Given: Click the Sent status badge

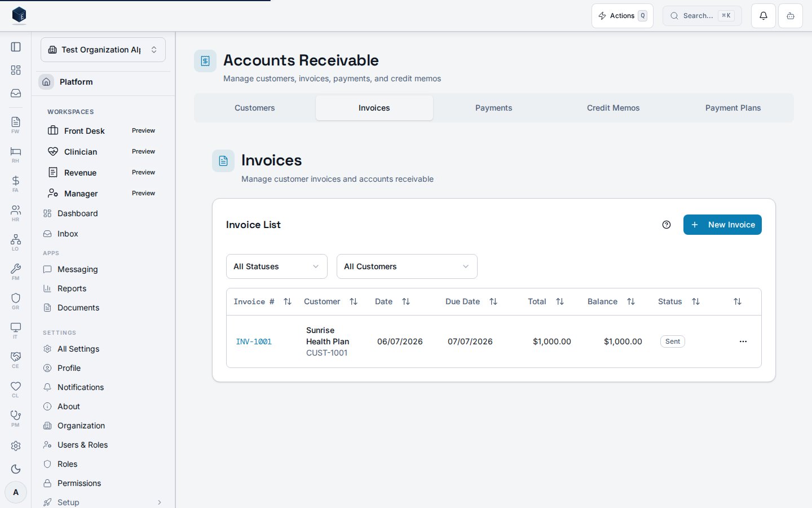Looking at the screenshot, I should (x=673, y=341).
